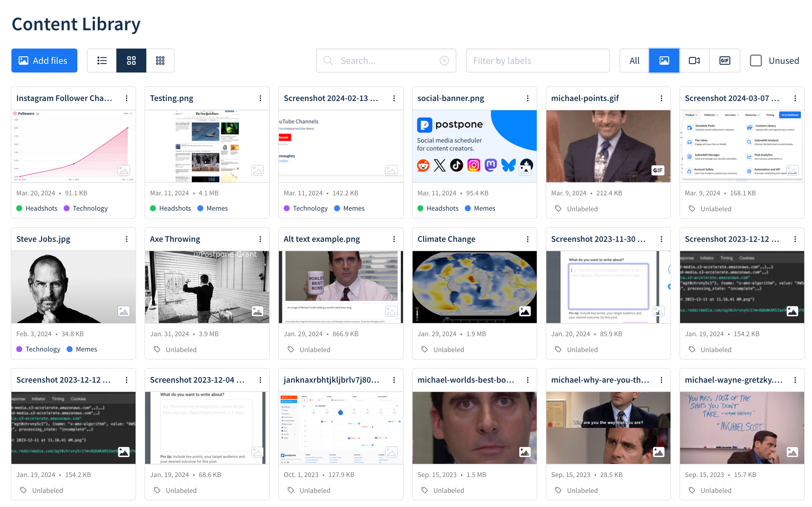This screenshot has width=812, height=507.
Task: Switch to small grid view
Action: tap(160, 60)
